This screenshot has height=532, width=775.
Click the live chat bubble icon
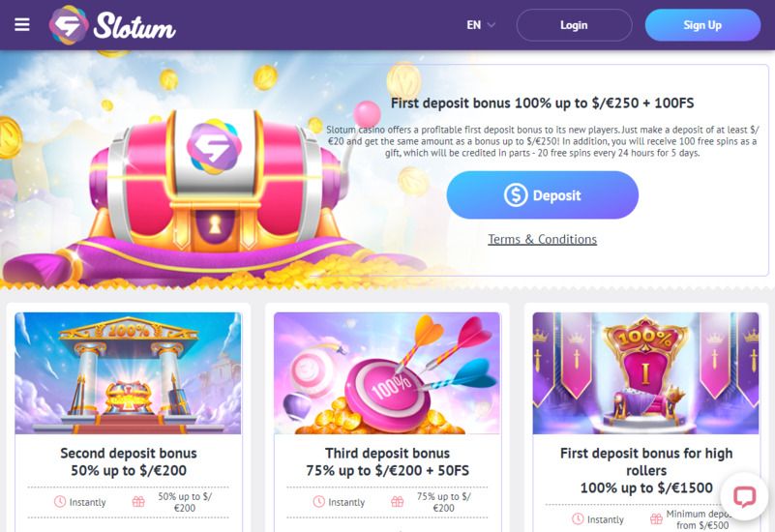(744, 496)
